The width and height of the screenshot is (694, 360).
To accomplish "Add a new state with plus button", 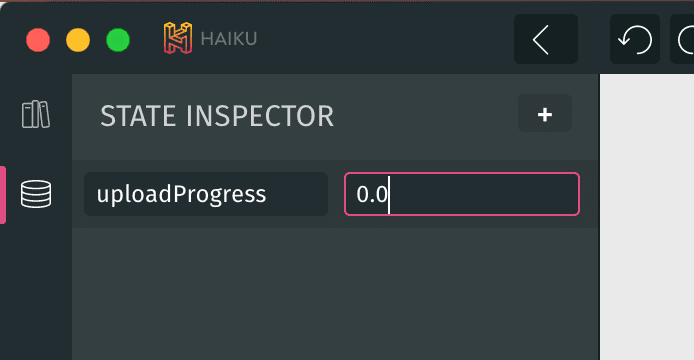I will 545,113.
